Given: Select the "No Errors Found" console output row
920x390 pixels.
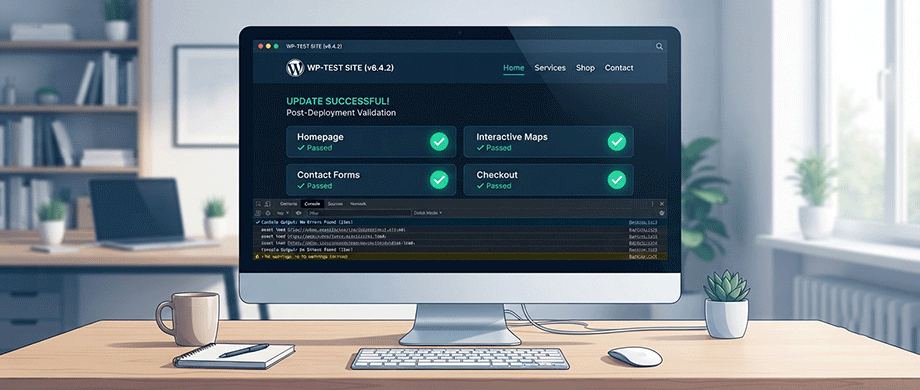Looking at the screenshot, I should point(460,222).
